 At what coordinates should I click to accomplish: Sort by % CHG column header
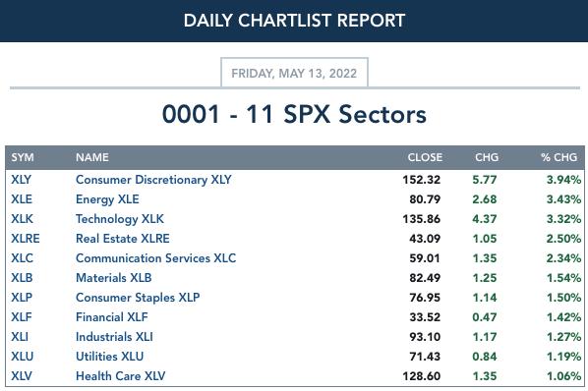pos(559,157)
